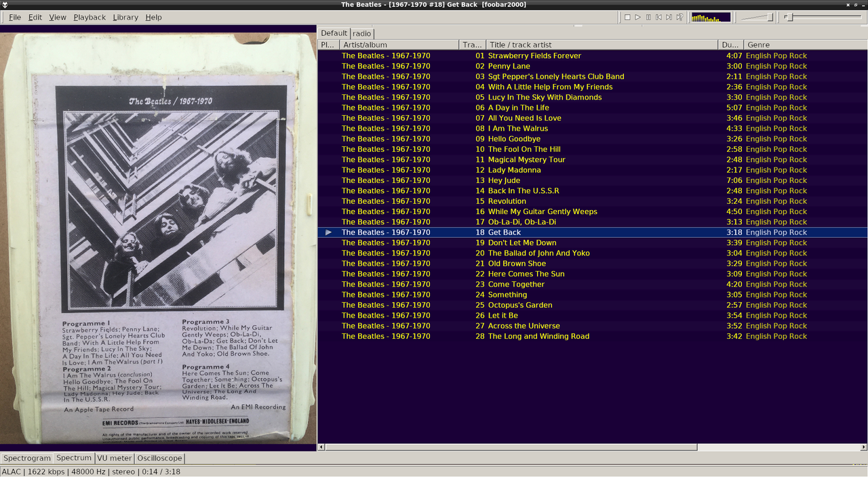Switch to the radio playlist tab
Viewport: 868px width, 477px height.
pyautogui.click(x=361, y=33)
